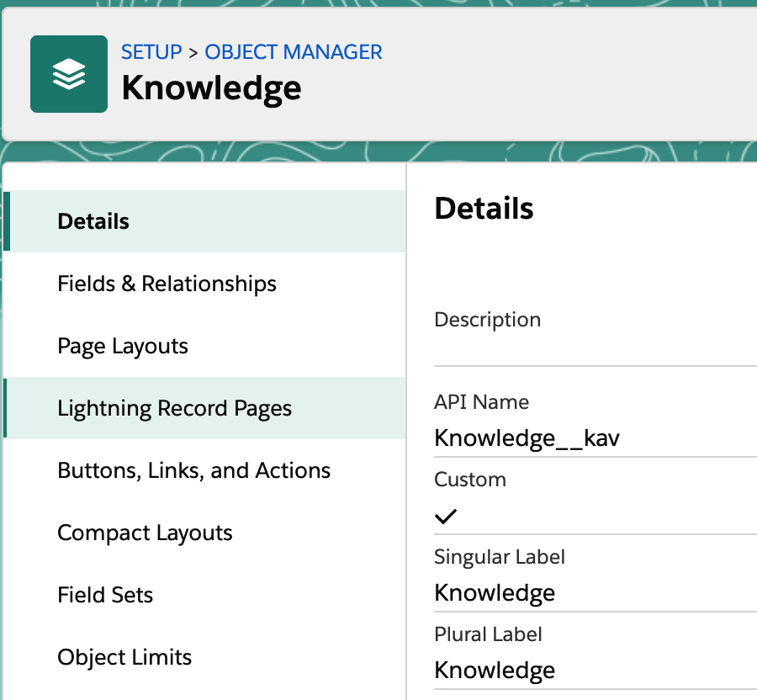
Task: Switch to Lightning Record Pages
Action: 204,408
